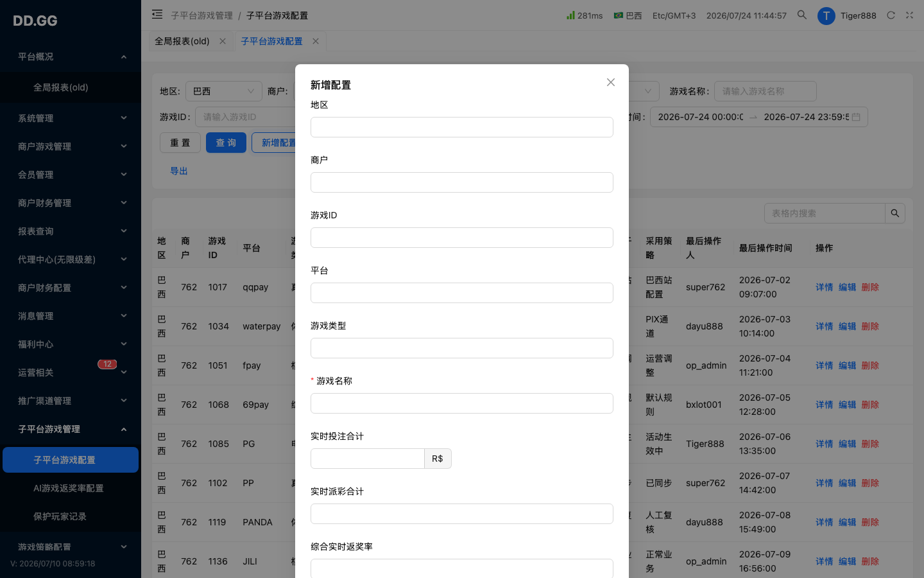The image size is (924, 578).
Task: Click the 表格内搜索 table search input
Action: click(x=825, y=213)
